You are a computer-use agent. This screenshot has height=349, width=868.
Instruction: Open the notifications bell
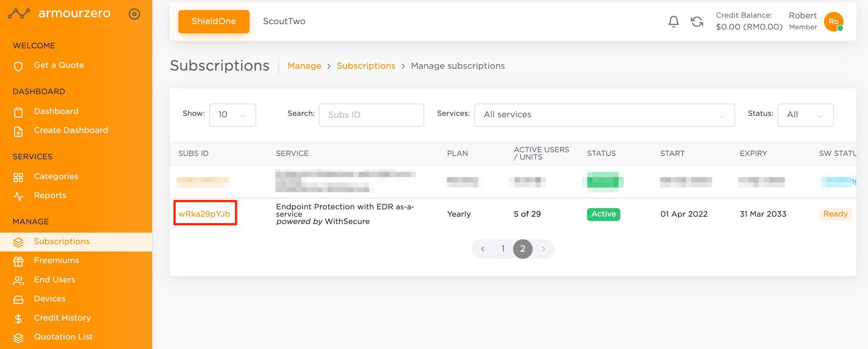673,22
